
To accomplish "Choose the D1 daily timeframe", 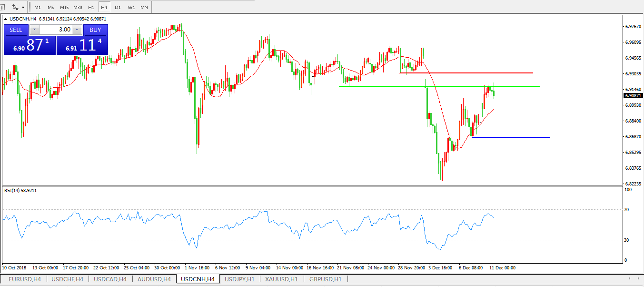I will [x=118, y=8].
